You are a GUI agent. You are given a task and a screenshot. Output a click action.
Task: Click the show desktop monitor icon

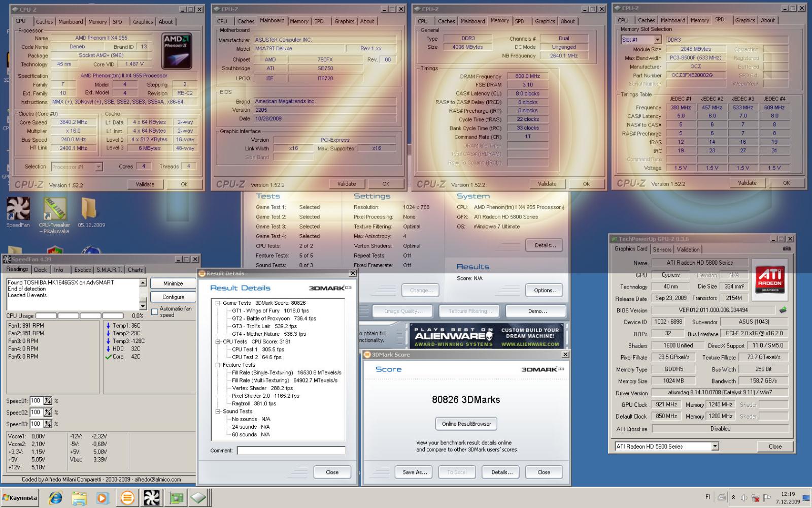click(806, 498)
